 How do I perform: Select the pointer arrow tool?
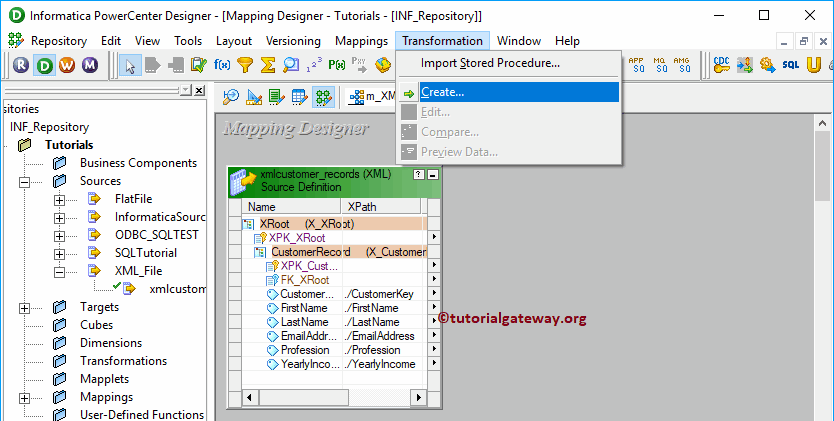point(130,65)
